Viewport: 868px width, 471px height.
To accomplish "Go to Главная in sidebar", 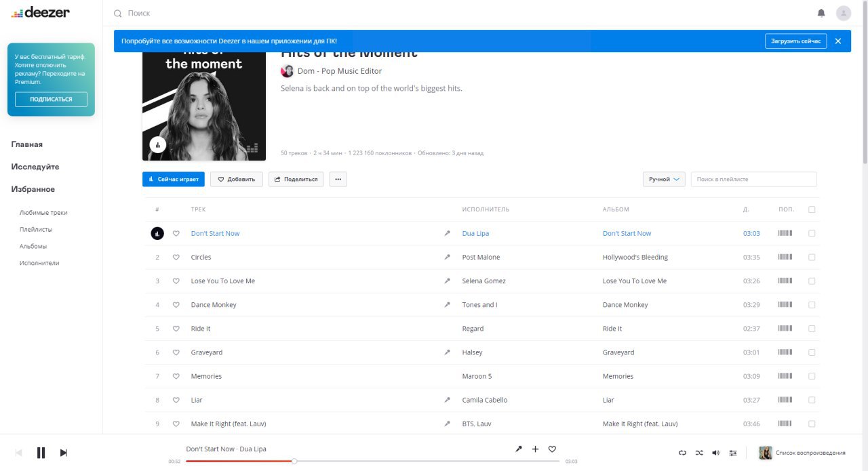I will 27,144.
